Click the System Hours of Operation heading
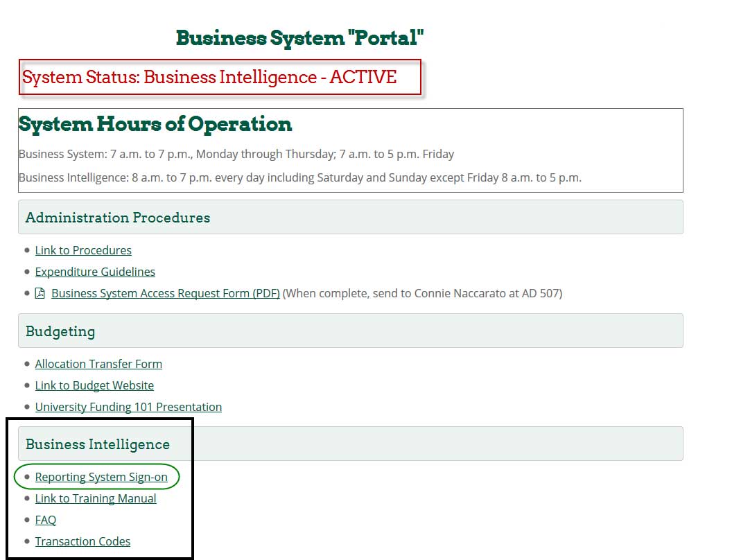This screenshot has height=560, width=732. coord(155,124)
